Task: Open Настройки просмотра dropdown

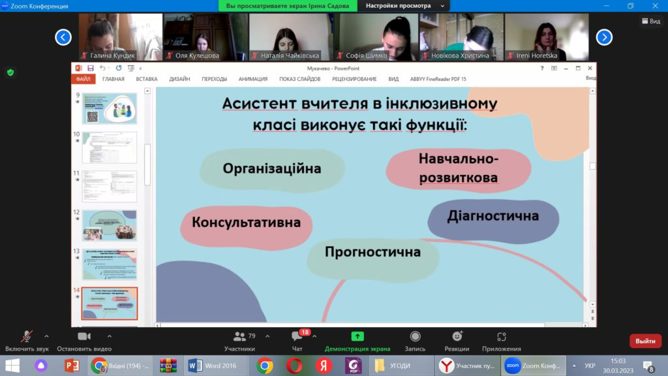Action: point(404,6)
